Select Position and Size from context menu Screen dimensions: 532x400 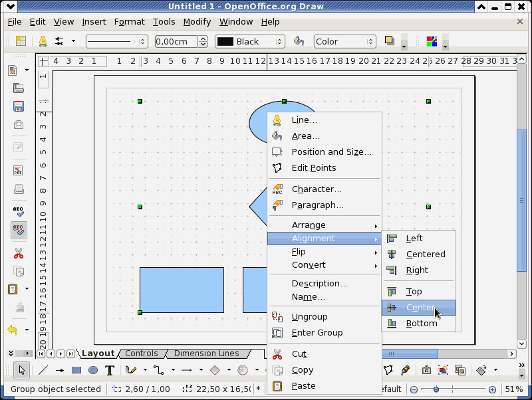(325, 152)
